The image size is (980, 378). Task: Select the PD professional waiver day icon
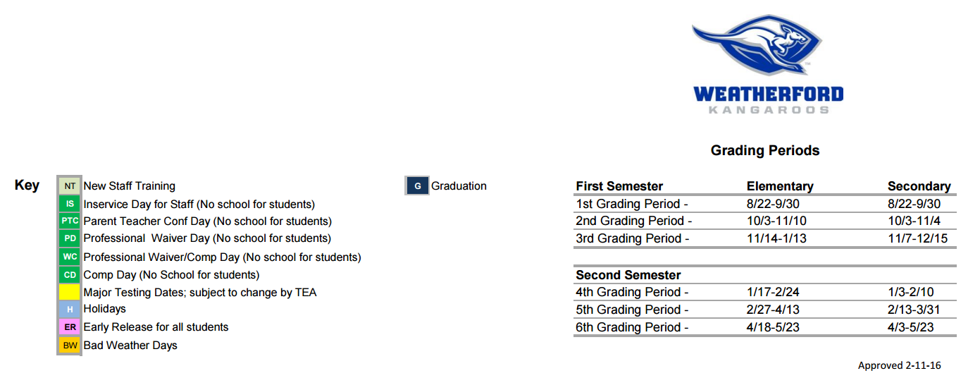[x=70, y=239]
